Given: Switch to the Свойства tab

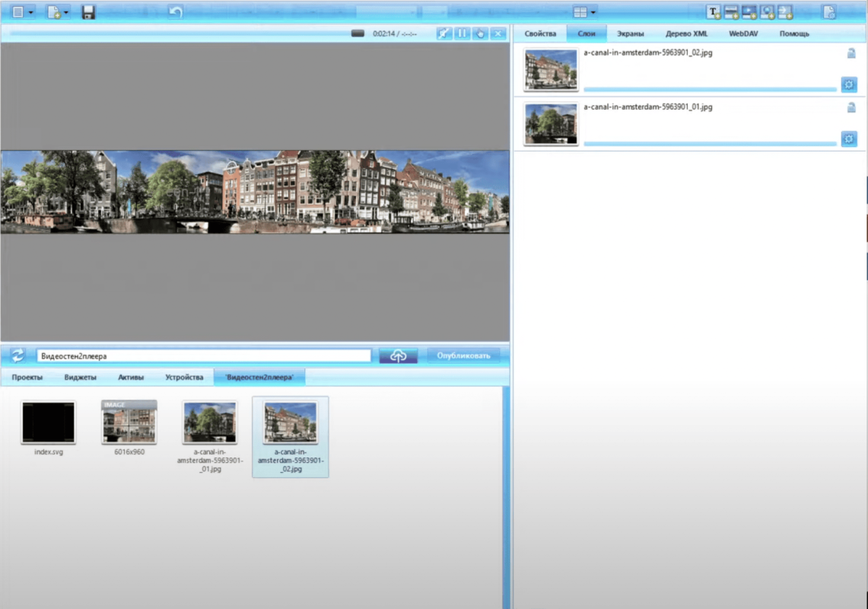Looking at the screenshot, I should tap(540, 33).
